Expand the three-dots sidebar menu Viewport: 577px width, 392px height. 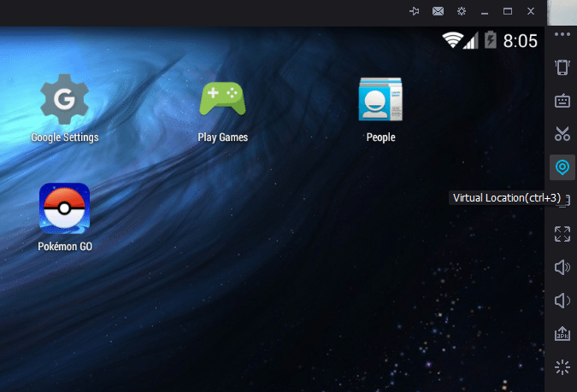[x=562, y=35]
